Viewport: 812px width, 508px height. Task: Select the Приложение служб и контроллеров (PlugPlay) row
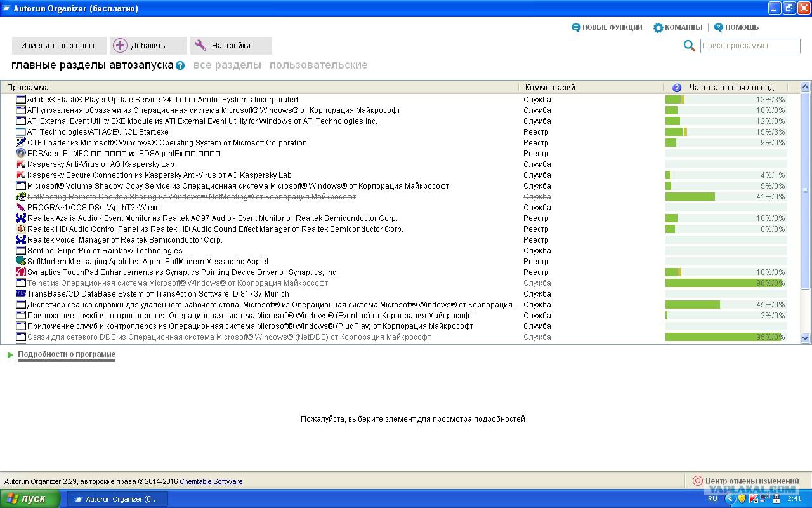coord(401,326)
